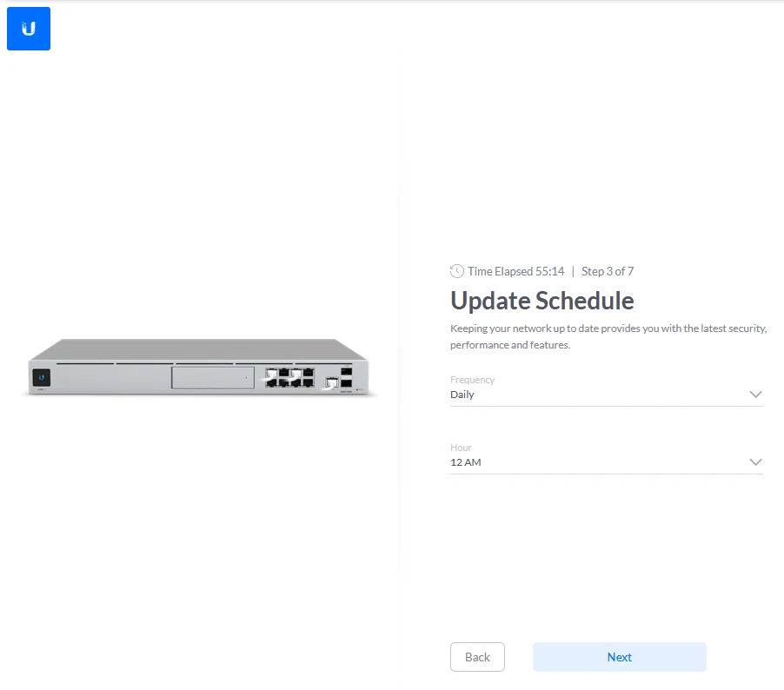Viewport: 784px width, 690px height.
Task: Click the Ubiquiti logo icon
Action: [x=29, y=29]
